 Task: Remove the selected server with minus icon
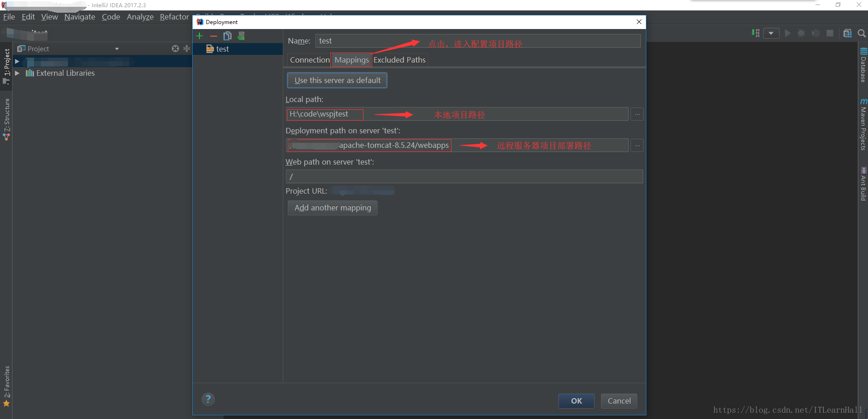pos(213,36)
